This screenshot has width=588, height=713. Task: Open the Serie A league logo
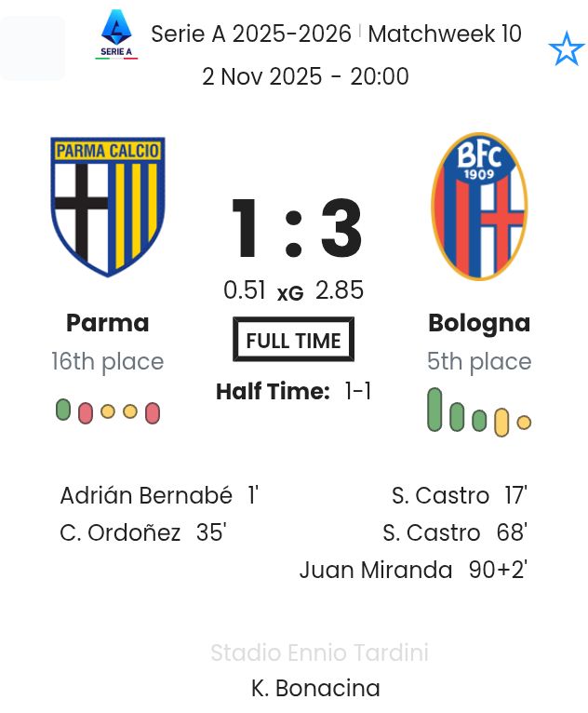[116, 34]
